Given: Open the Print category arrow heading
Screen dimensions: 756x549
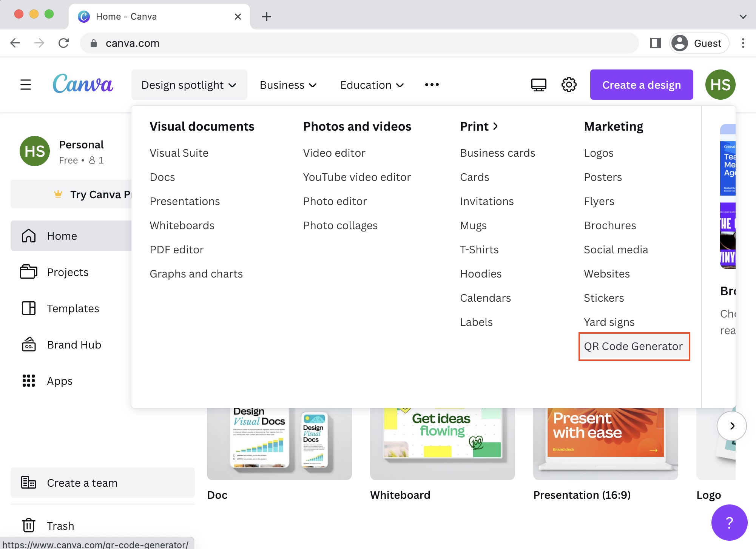Looking at the screenshot, I should [479, 126].
